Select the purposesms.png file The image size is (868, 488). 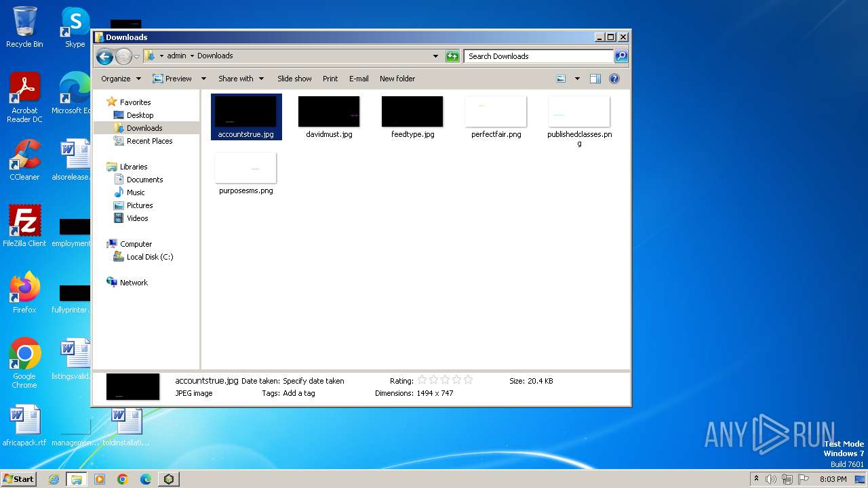coord(245,174)
